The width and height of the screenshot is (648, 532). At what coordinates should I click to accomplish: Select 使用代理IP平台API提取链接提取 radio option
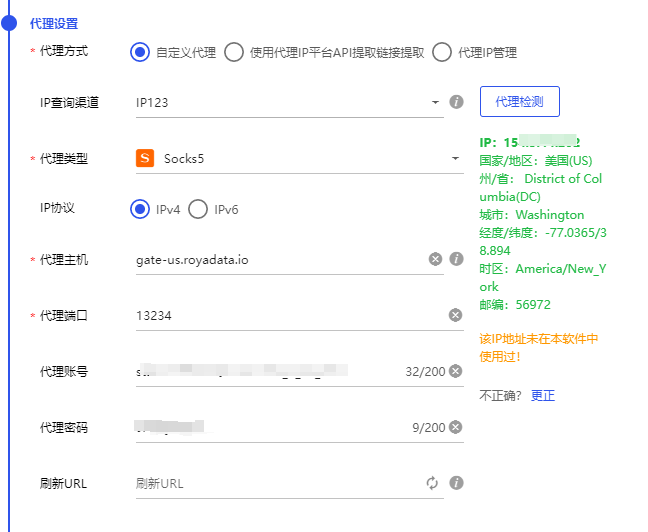[233, 53]
